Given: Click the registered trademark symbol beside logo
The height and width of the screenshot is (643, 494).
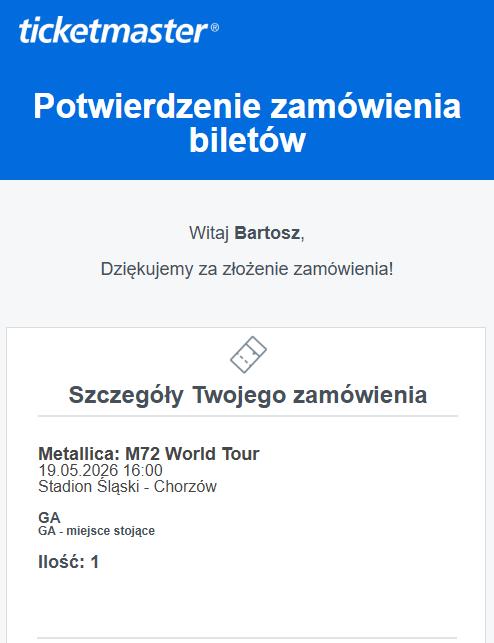Looking at the screenshot, I should click(x=215, y=27).
